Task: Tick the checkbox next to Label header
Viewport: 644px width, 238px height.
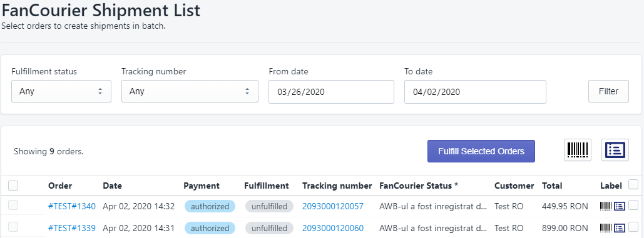Action: click(633, 184)
